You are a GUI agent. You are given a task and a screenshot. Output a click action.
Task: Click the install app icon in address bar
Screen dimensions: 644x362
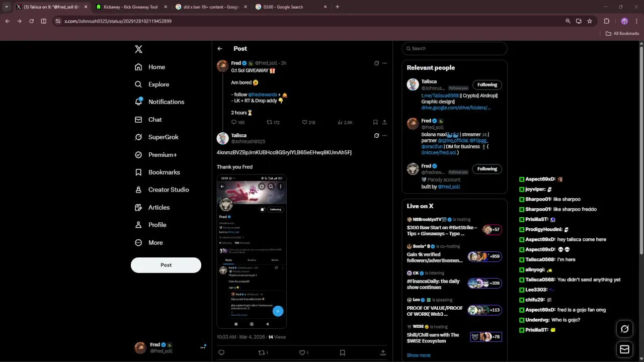pos(579,21)
